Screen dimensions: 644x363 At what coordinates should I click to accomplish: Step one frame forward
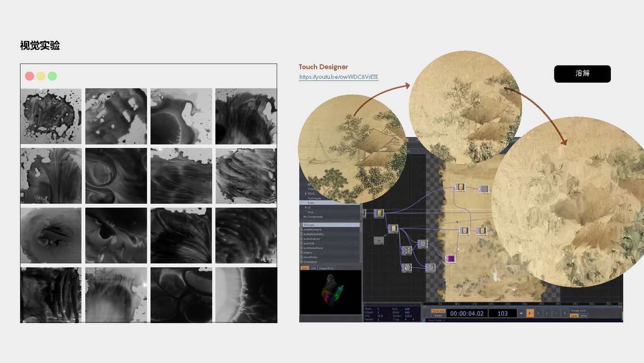546,313
